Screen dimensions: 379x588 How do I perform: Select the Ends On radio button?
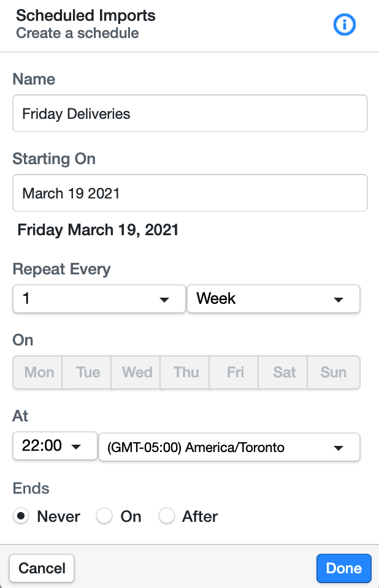click(x=104, y=516)
